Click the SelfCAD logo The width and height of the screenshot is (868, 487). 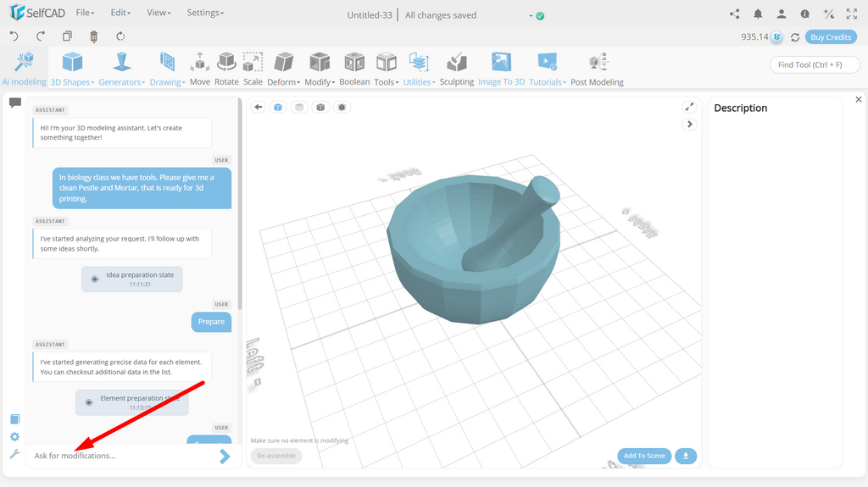pyautogui.click(x=37, y=12)
